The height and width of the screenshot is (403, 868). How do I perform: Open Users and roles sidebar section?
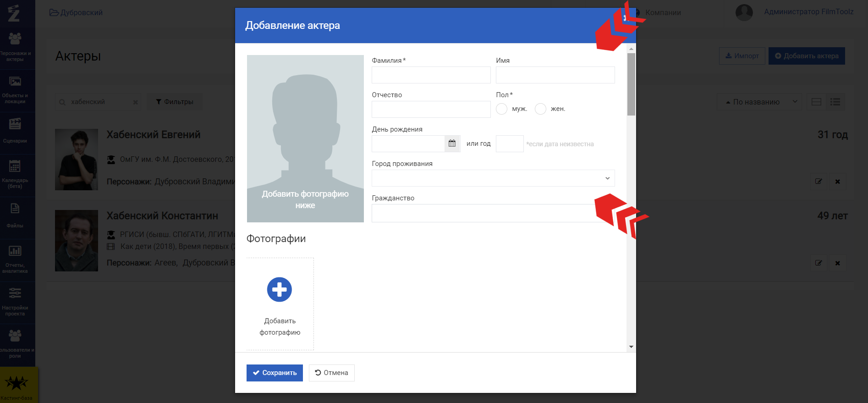[15, 345]
